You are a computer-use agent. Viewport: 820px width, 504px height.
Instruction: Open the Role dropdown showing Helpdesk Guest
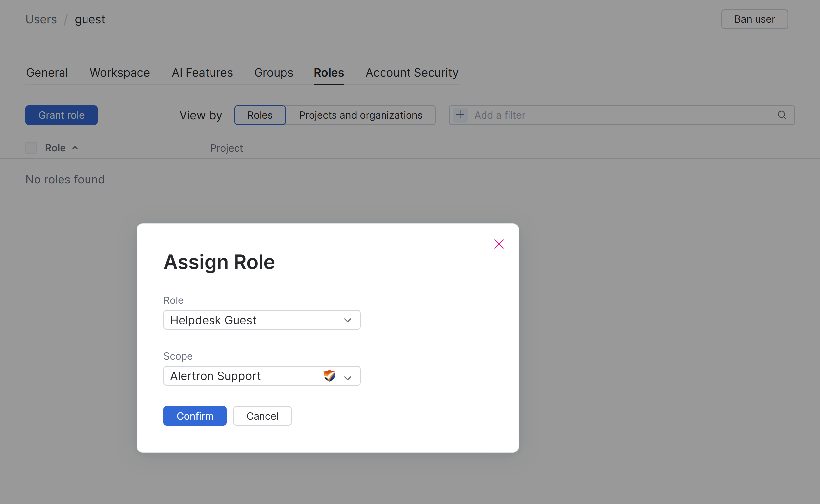(x=262, y=320)
